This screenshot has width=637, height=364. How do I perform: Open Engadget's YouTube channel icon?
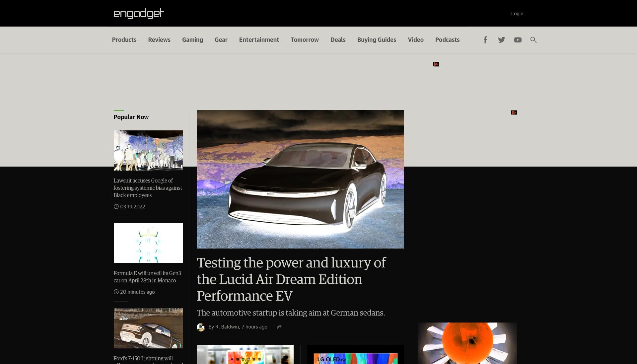[x=518, y=40]
